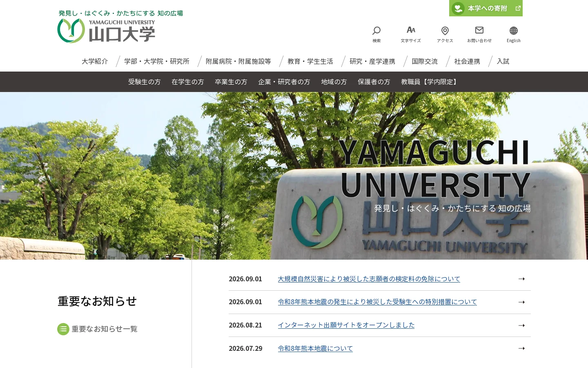The image size is (588, 368).
Task: Click the arrow on the 受験生への特別措置 notice row
Action: click(x=521, y=302)
